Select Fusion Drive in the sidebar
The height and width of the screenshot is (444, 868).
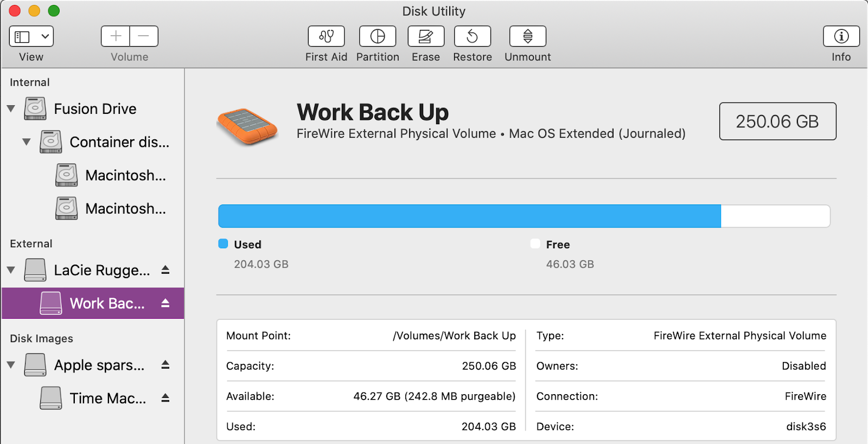(x=93, y=108)
